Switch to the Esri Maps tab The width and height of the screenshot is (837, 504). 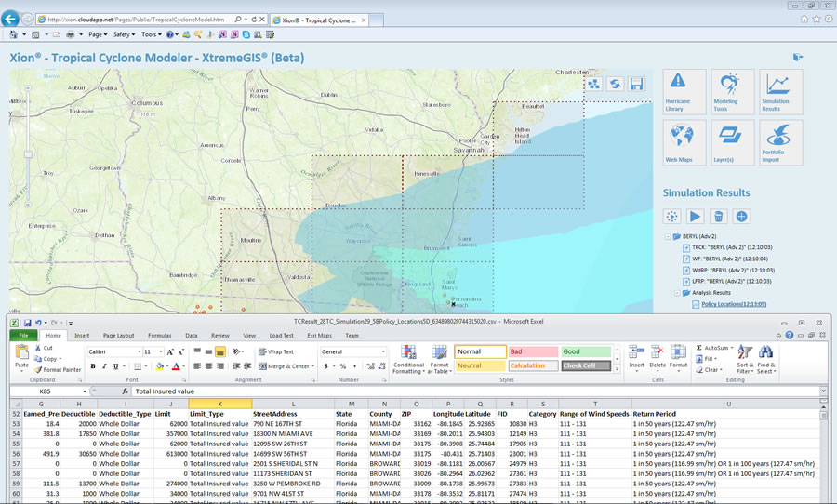(319, 336)
